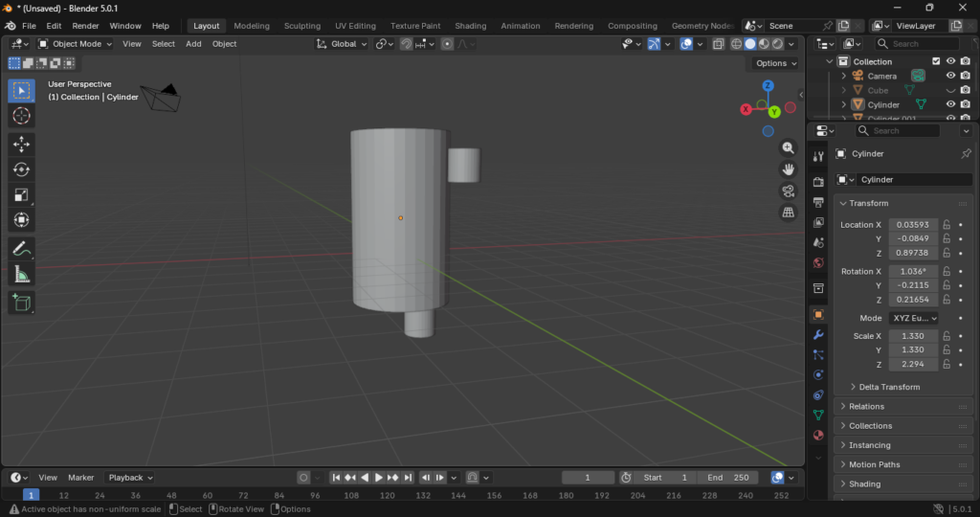The height and width of the screenshot is (517, 980).
Task: Activate the Measure tool
Action: point(22,275)
